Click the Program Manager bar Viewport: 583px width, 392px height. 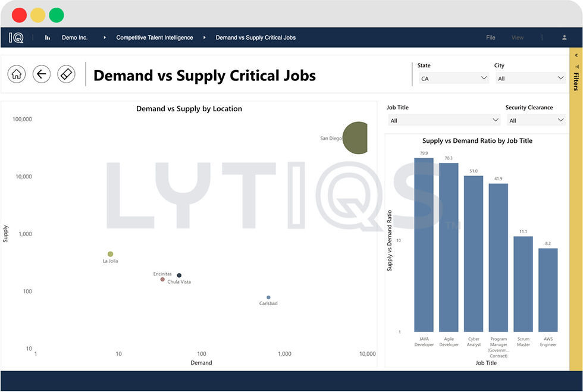point(499,258)
